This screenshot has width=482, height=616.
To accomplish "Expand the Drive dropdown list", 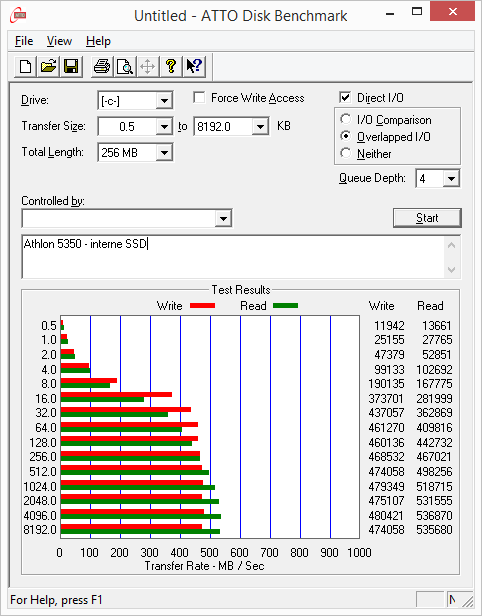I will (164, 101).
